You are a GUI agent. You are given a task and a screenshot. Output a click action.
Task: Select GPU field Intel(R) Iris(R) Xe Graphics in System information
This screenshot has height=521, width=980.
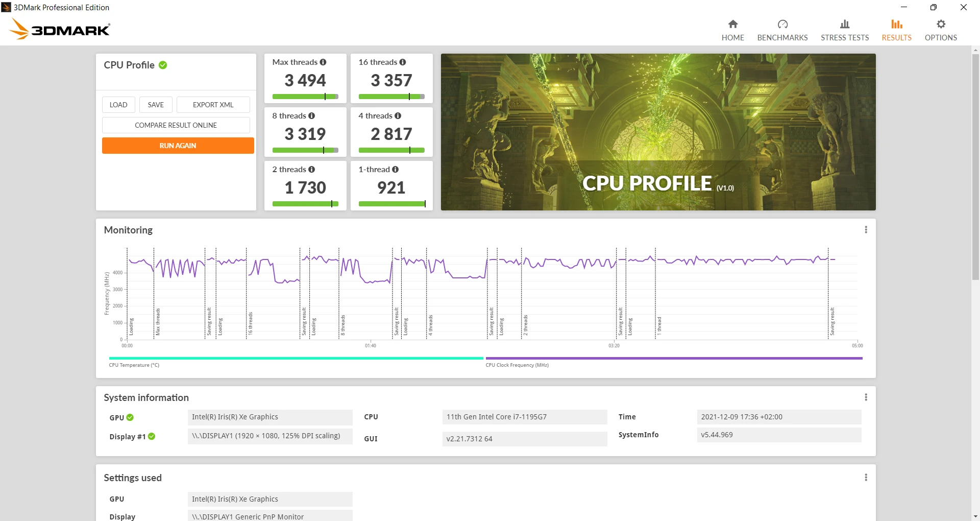coord(270,417)
